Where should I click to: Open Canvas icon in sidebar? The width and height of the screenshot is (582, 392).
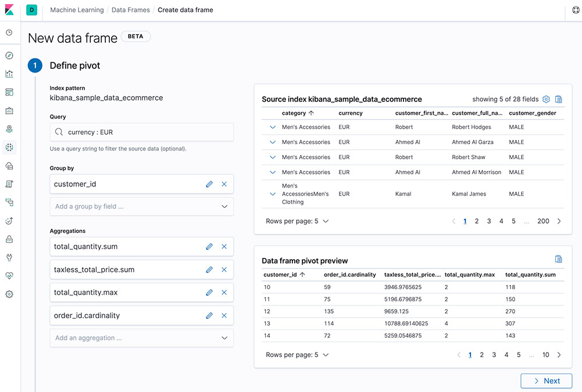9,110
